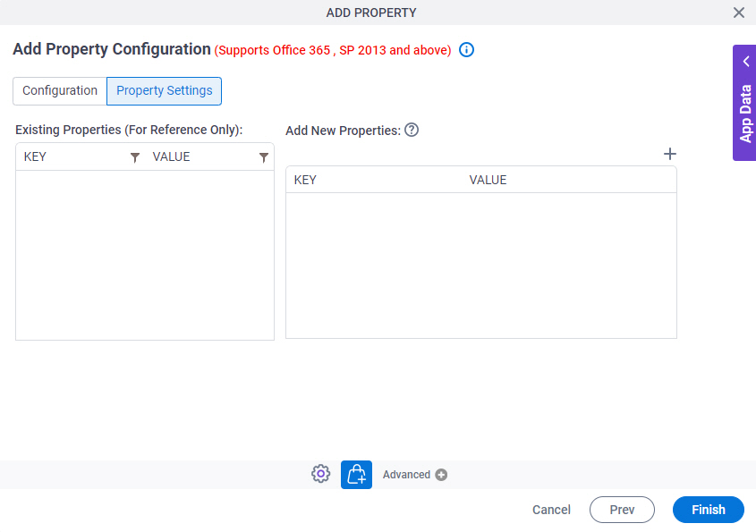
Task: Click the filter funnel on the KEY column
Action: [x=135, y=156]
